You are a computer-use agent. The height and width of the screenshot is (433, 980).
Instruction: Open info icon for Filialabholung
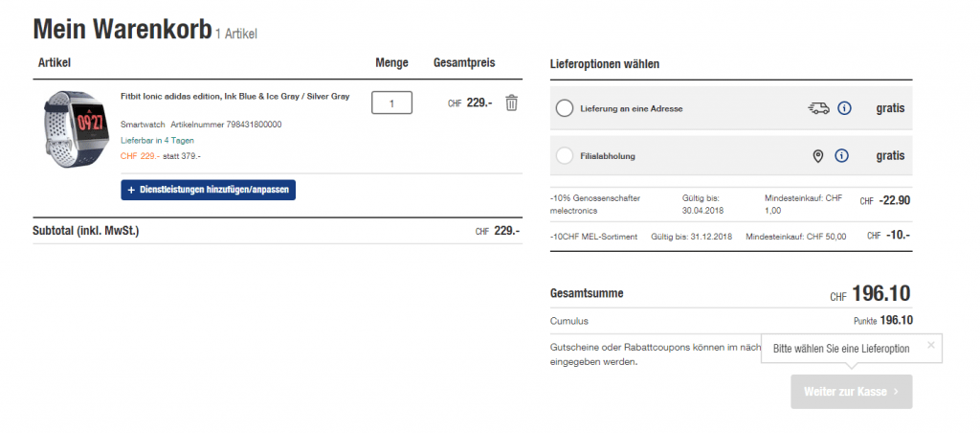[842, 156]
